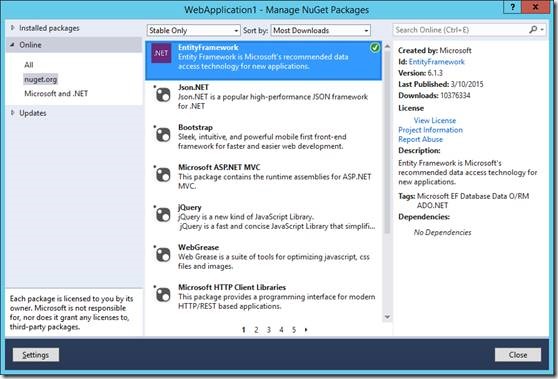Image resolution: width=558 pixels, height=379 pixels.
Task: Open the Project Information link
Action: click(x=430, y=130)
